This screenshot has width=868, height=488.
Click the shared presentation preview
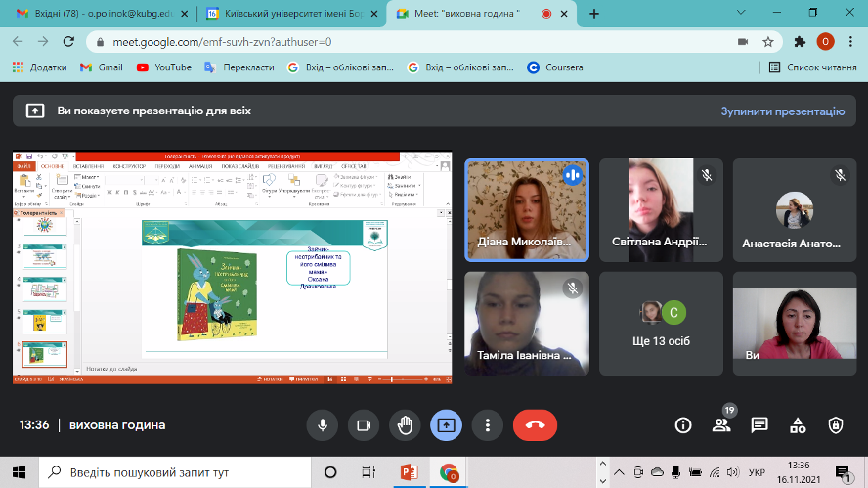(x=233, y=268)
